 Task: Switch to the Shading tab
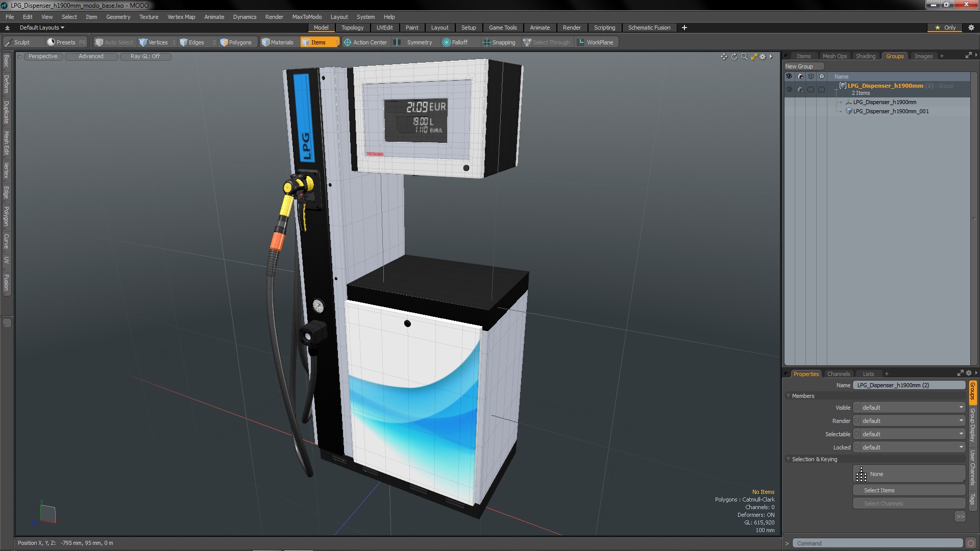[865, 56]
